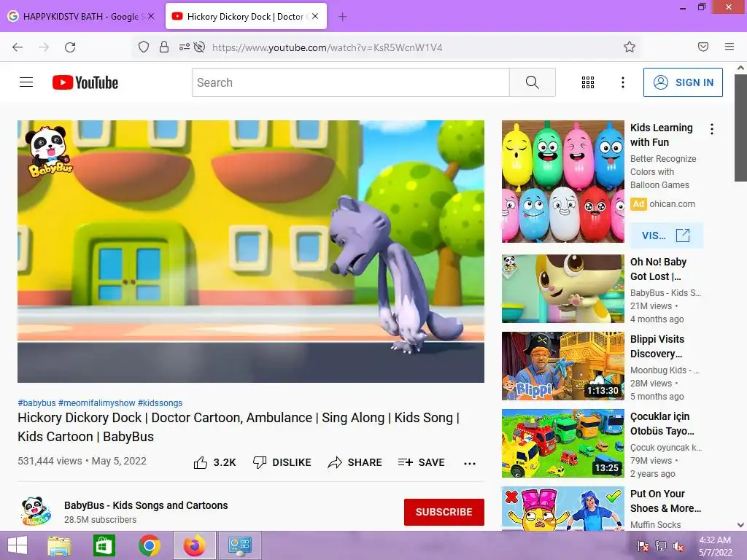This screenshot has width=747, height=560.
Task: Visit the ohican.com ad site
Action: [666, 236]
